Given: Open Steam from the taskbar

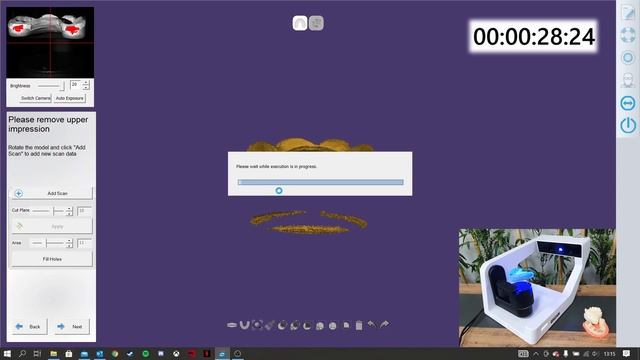Looking at the screenshot, I should pos(130,353).
